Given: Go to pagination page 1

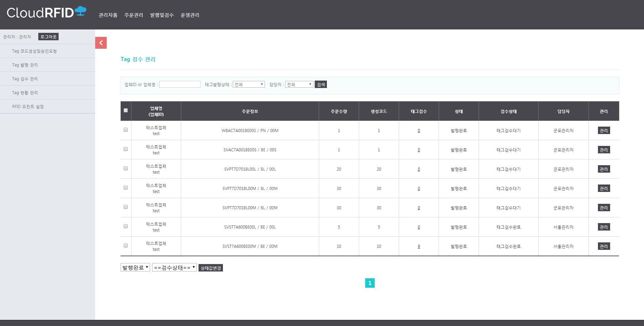Looking at the screenshot, I should click(x=370, y=283).
